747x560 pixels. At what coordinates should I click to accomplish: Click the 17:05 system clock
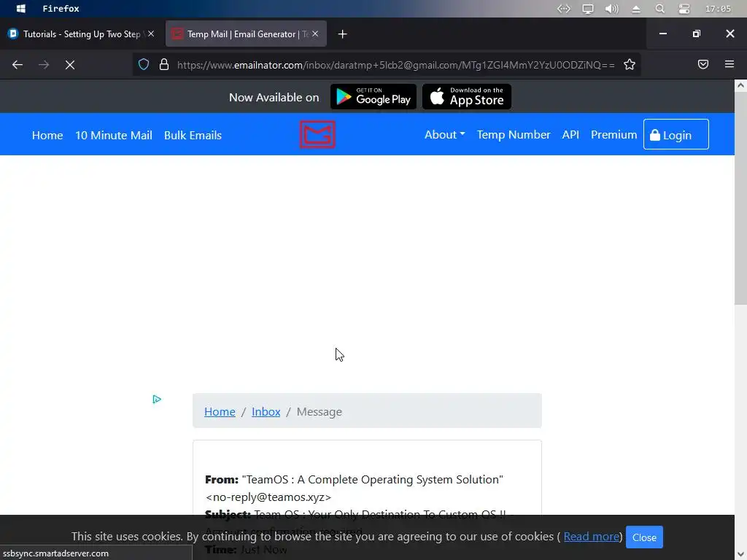pos(718,9)
